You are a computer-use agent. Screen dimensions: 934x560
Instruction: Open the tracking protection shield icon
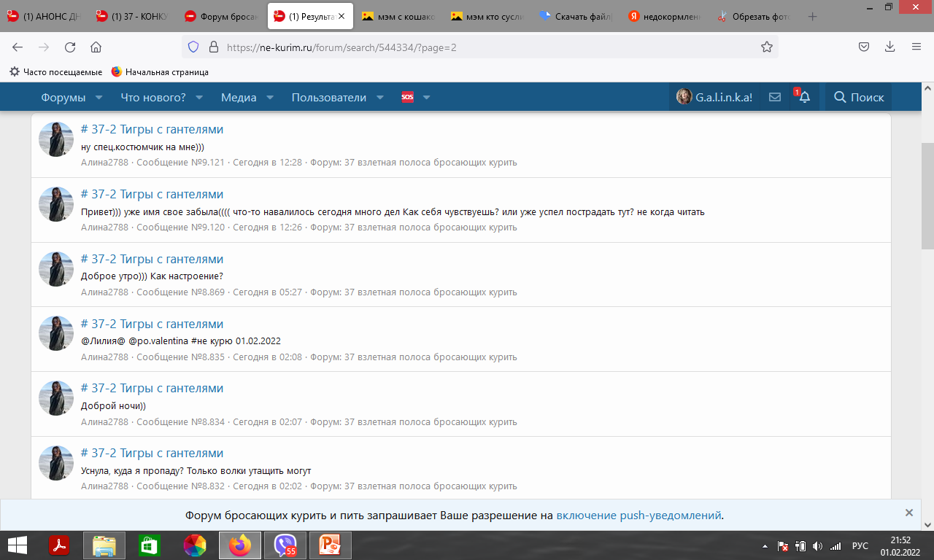(193, 47)
